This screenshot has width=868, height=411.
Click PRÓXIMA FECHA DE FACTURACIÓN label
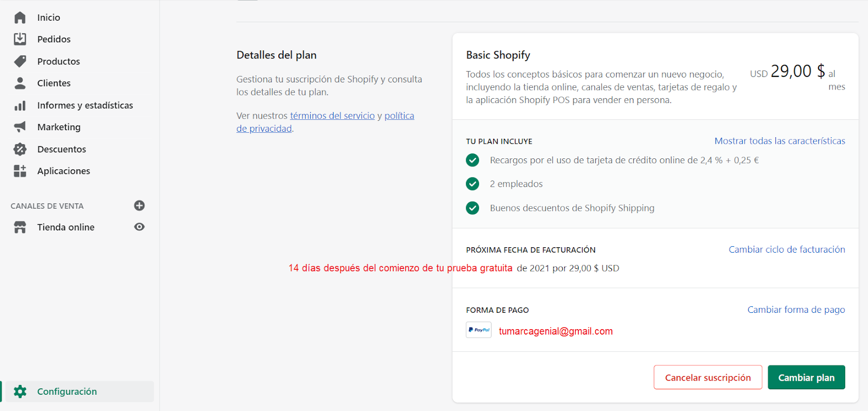(x=531, y=250)
